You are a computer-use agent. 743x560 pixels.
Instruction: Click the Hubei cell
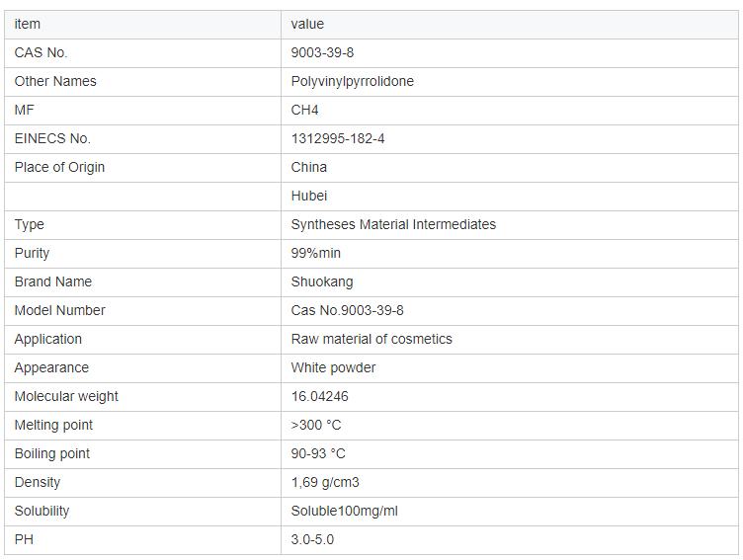[308, 196]
